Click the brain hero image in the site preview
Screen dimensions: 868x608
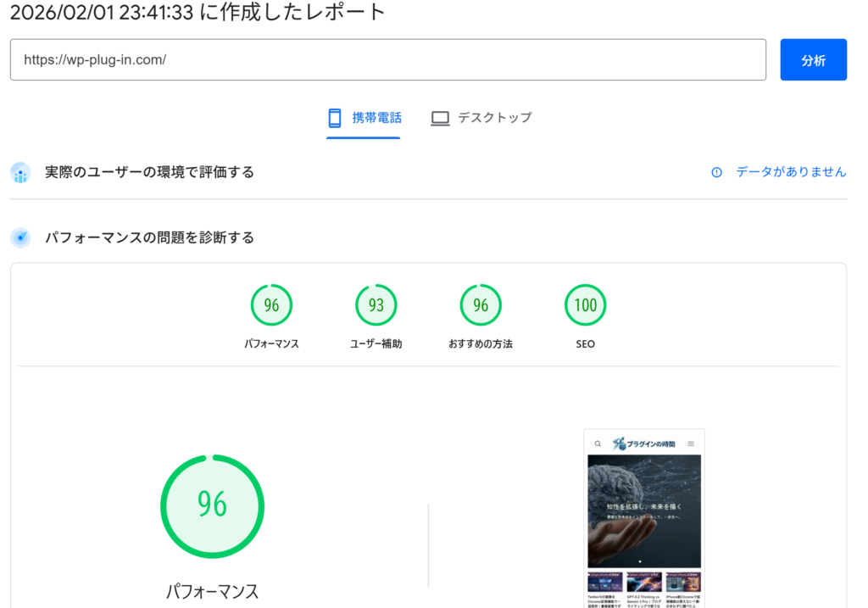643,510
